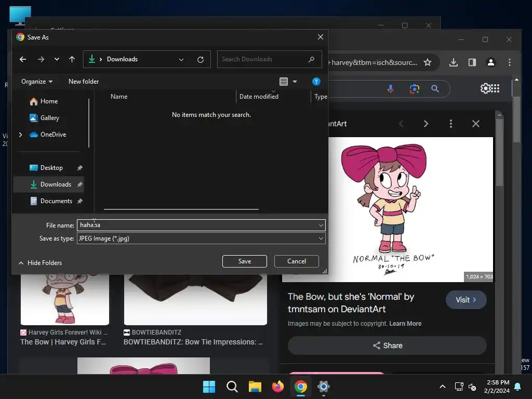Focus the Search Downloads field
Screen dimensions: 532x399
coord(269,59)
